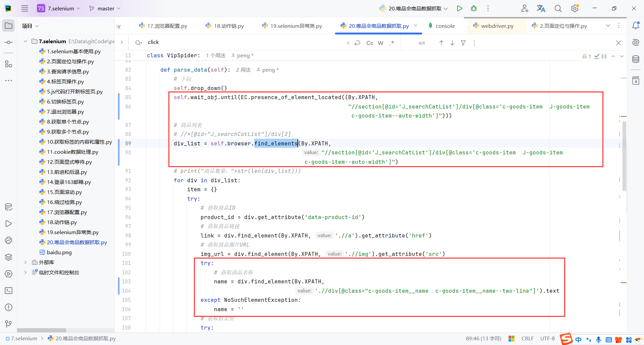The image size is (644, 345).
Task: Open Search Everywhere magnifier
Action: coord(558,8)
